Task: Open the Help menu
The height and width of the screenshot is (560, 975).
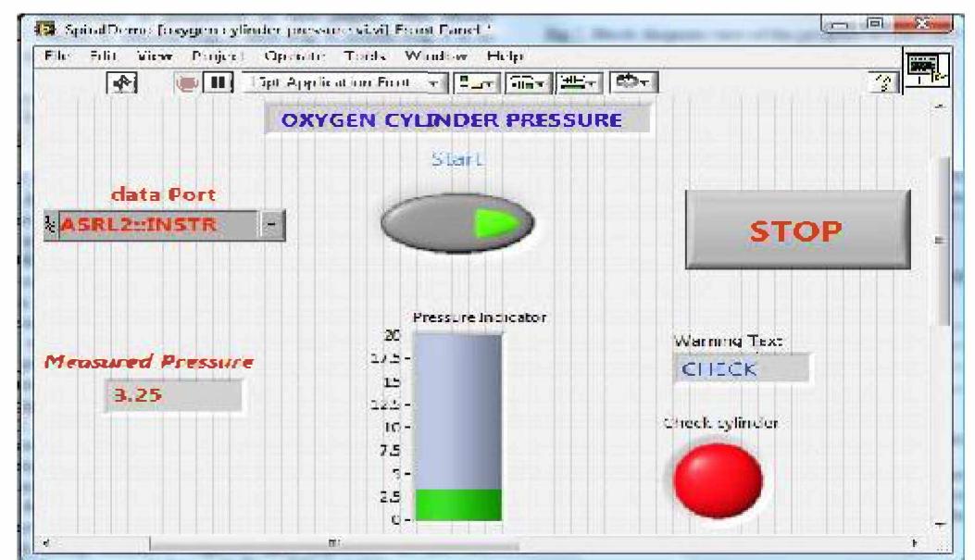Action: (505, 56)
